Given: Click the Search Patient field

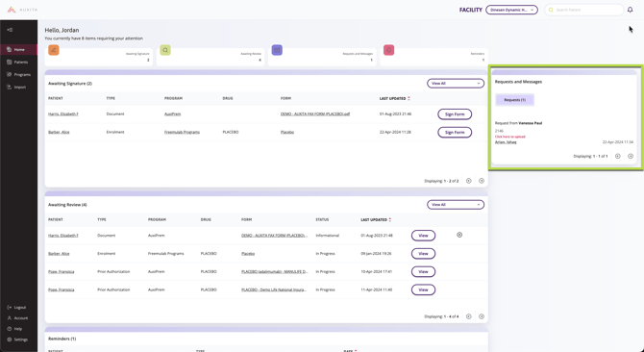Looking at the screenshot, I should tap(584, 10).
